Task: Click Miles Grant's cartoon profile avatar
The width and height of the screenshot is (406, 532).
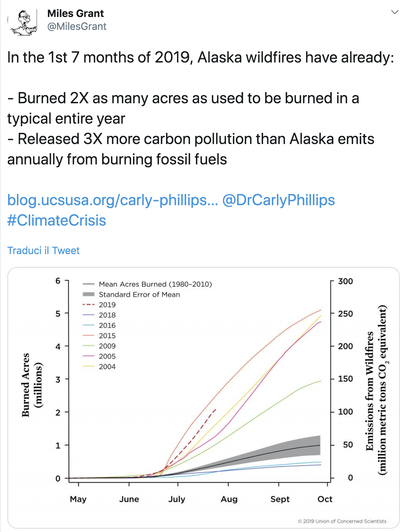Action: point(22,21)
